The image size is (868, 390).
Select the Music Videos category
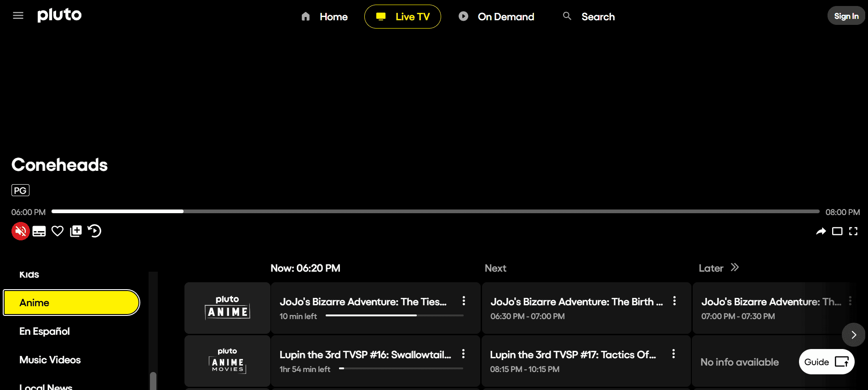click(x=50, y=360)
